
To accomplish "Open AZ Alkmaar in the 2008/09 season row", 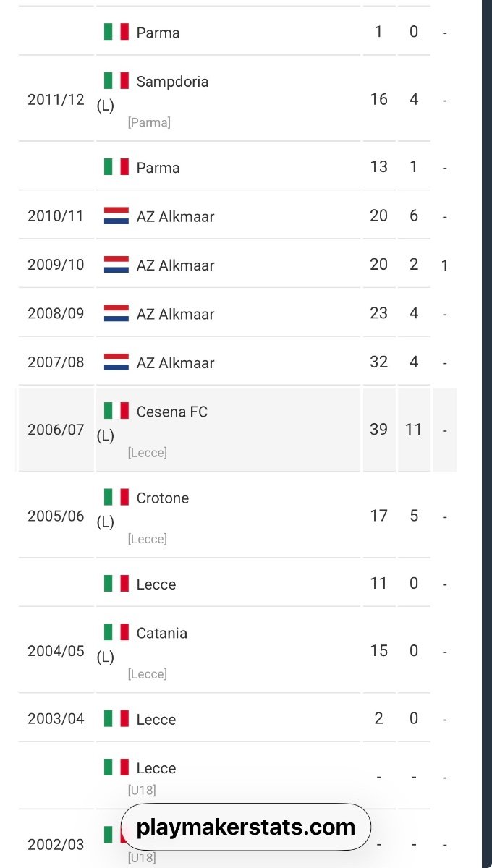I will [x=175, y=314].
